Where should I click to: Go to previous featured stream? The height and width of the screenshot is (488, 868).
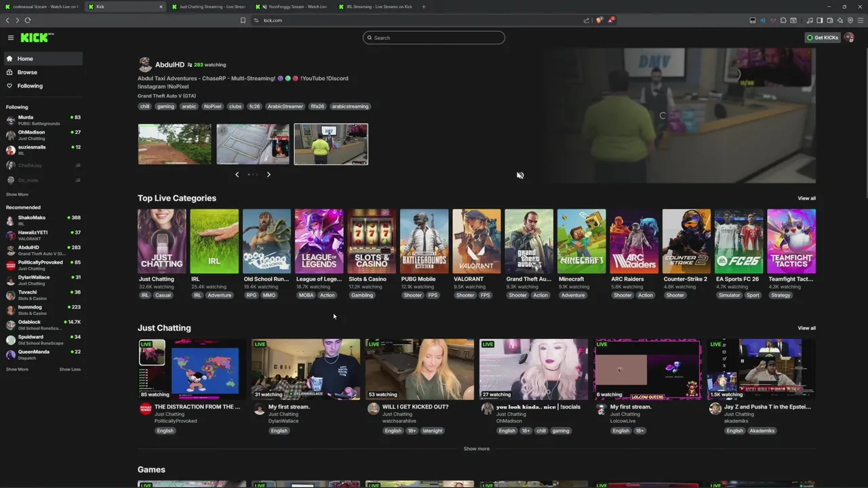click(237, 175)
